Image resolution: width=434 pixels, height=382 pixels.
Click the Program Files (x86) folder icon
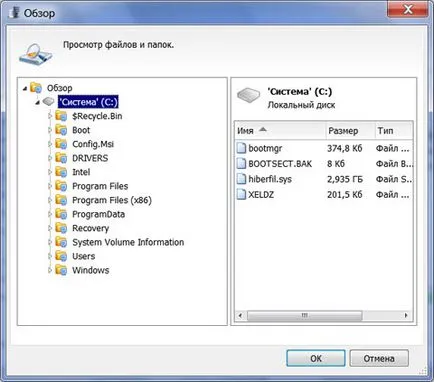coord(61,200)
